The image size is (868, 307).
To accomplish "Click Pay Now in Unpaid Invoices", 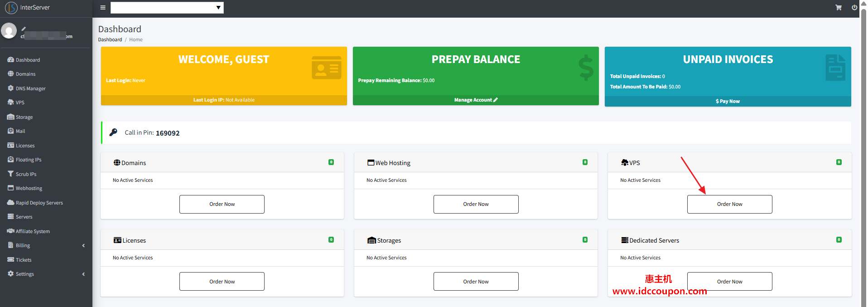I will [728, 101].
